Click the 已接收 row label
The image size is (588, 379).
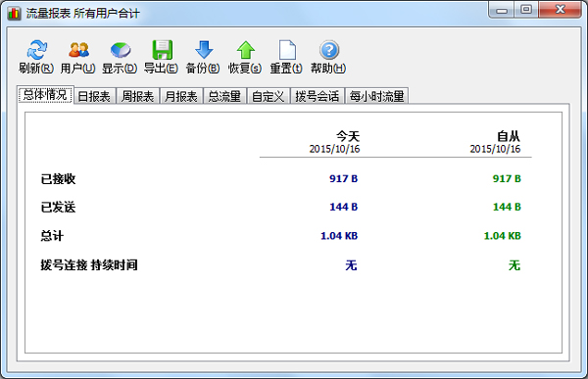click(58, 179)
